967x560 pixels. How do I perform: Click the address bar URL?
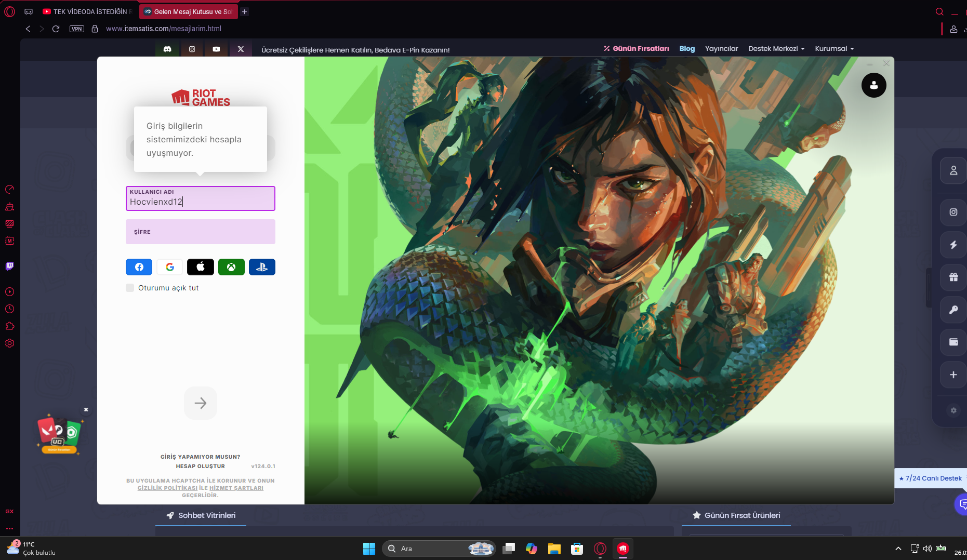pos(164,29)
